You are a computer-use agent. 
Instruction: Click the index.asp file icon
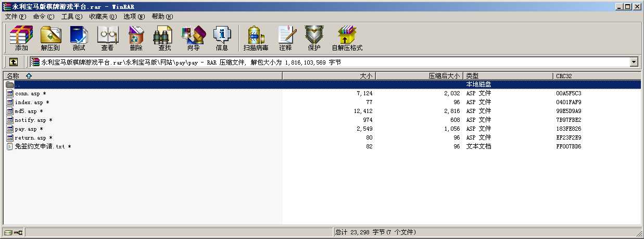coord(10,102)
